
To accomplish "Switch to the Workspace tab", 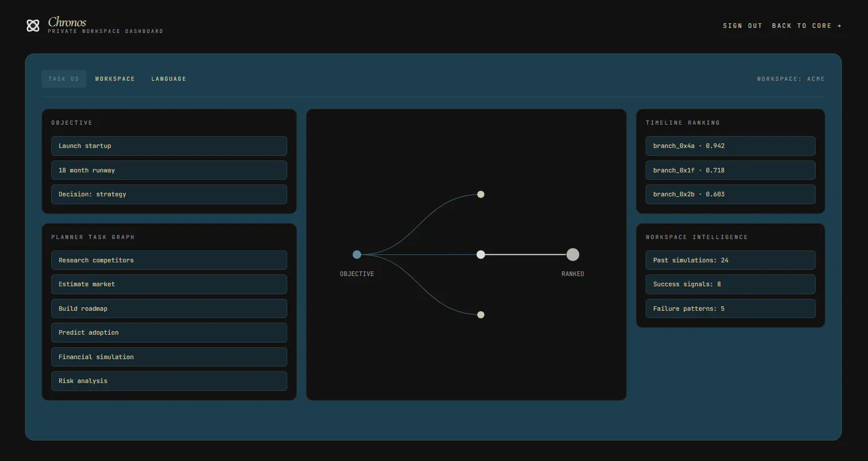I will pyautogui.click(x=115, y=79).
